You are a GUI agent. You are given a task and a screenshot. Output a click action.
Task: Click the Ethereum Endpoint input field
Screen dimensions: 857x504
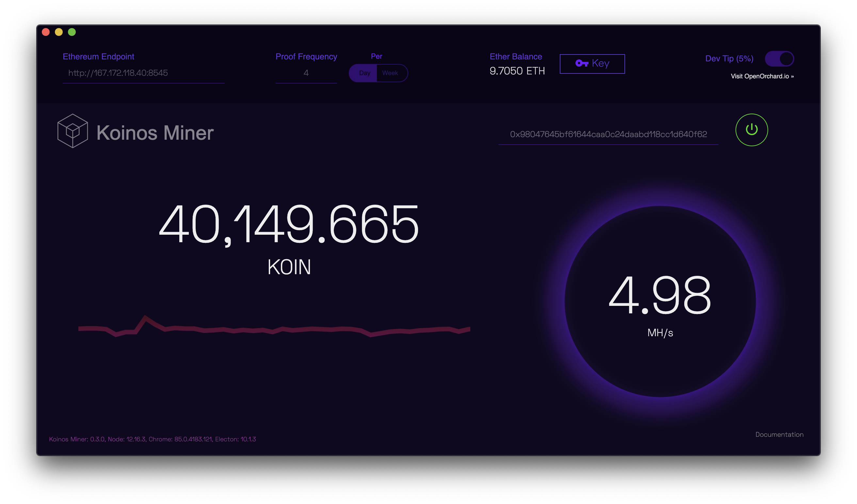pyautogui.click(x=143, y=73)
